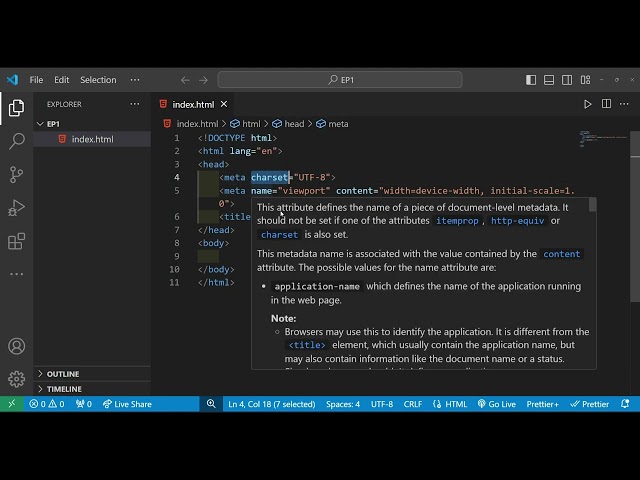Open the Search view in activity bar
The image size is (640, 480).
[16, 141]
